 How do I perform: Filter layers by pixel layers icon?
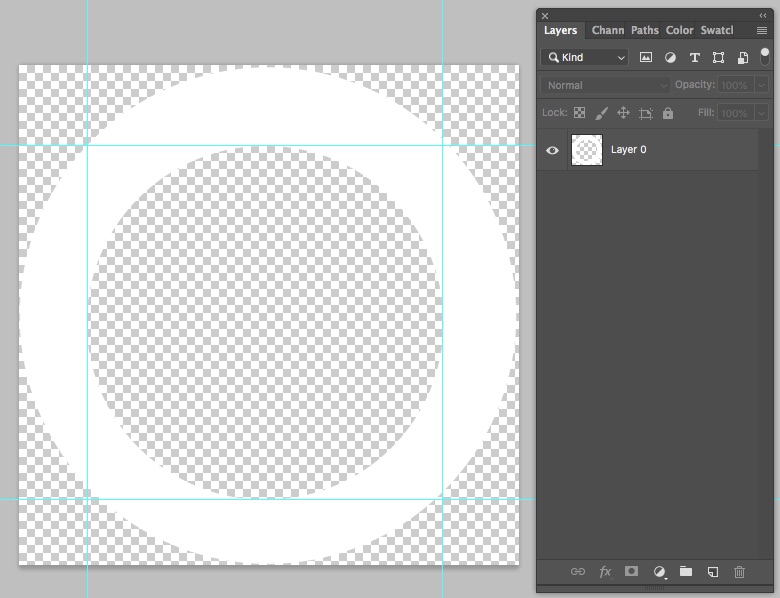click(646, 58)
